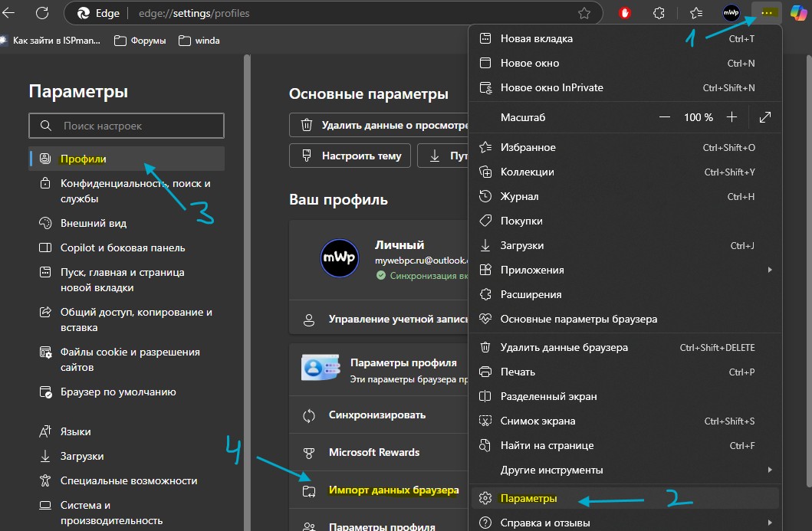Enter full screen via the expand arrow icon
This screenshot has height=531, width=812.
pos(765,117)
